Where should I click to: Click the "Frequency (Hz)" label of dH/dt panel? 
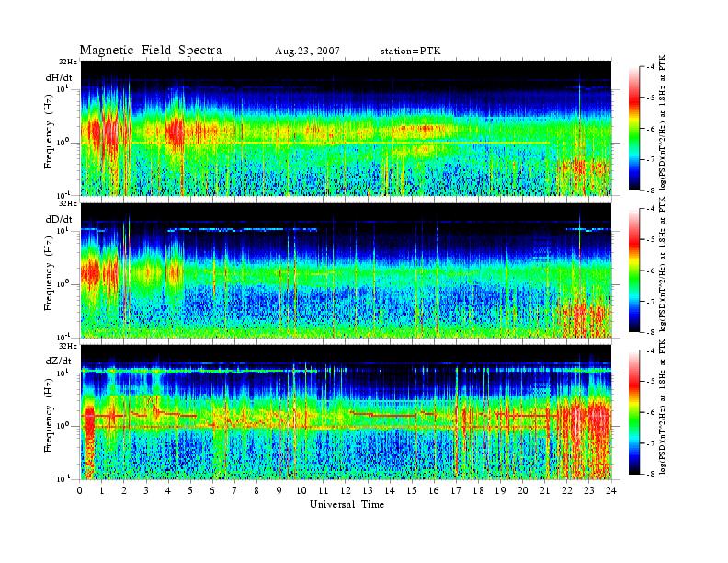pos(49,132)
